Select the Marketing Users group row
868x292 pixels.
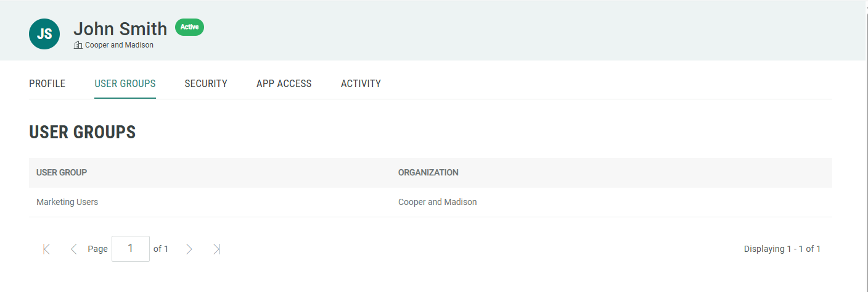click(x=67, y=202)
